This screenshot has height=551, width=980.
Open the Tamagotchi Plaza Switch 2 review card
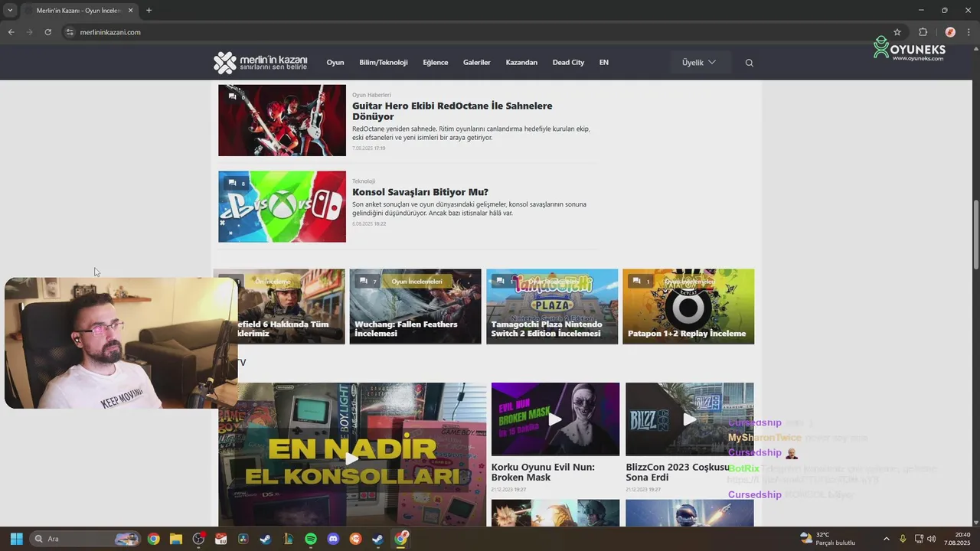tap(552, 306)
